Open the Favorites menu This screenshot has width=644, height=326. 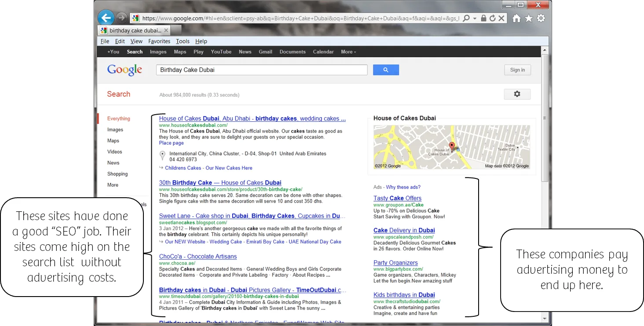pos(159,41)
